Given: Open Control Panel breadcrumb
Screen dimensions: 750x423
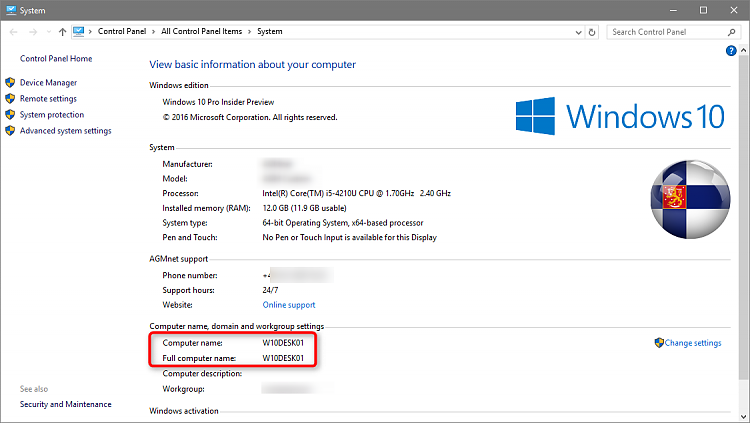Looking at the screenshot, I should [x=122, y=31].
